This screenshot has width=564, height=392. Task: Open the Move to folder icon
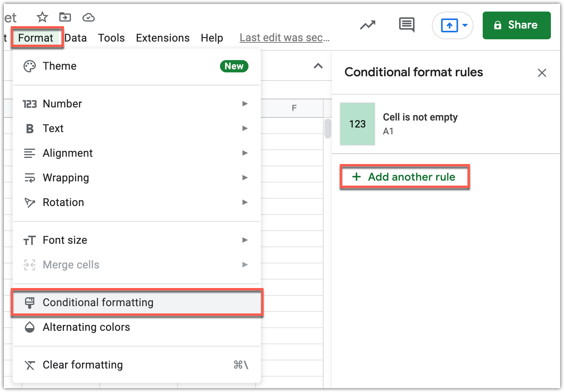point(65,17)
